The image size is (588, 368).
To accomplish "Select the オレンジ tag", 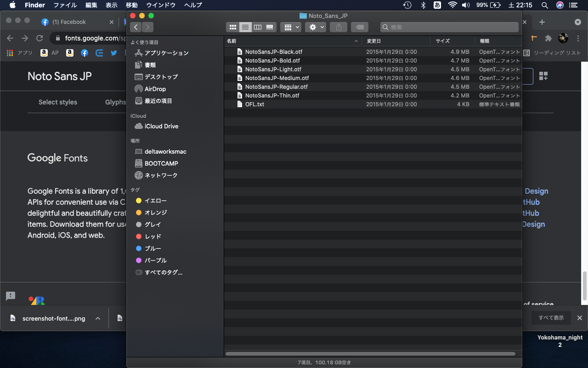I will pyautogui.click(x=151, y=213).
